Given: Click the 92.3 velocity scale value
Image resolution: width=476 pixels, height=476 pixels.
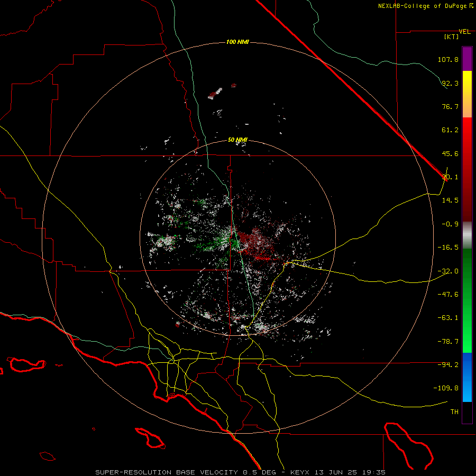Looking at the screenshot, I should click(x=450, y=83).
